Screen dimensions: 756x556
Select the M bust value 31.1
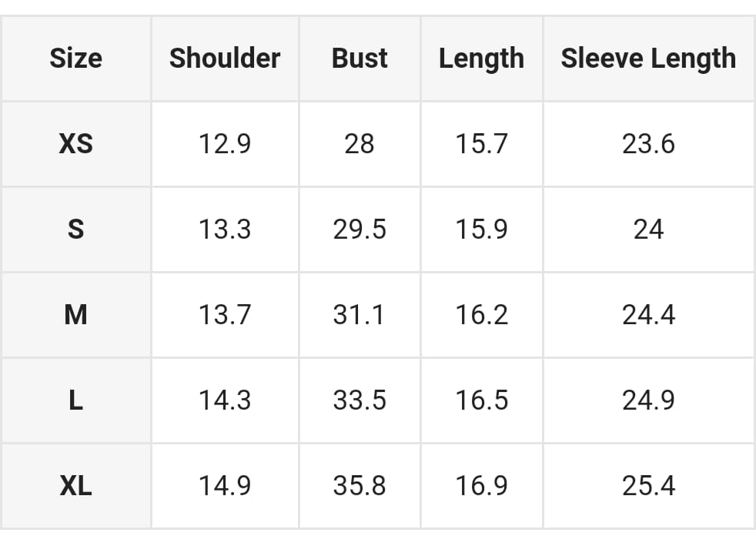coord(360,315)
